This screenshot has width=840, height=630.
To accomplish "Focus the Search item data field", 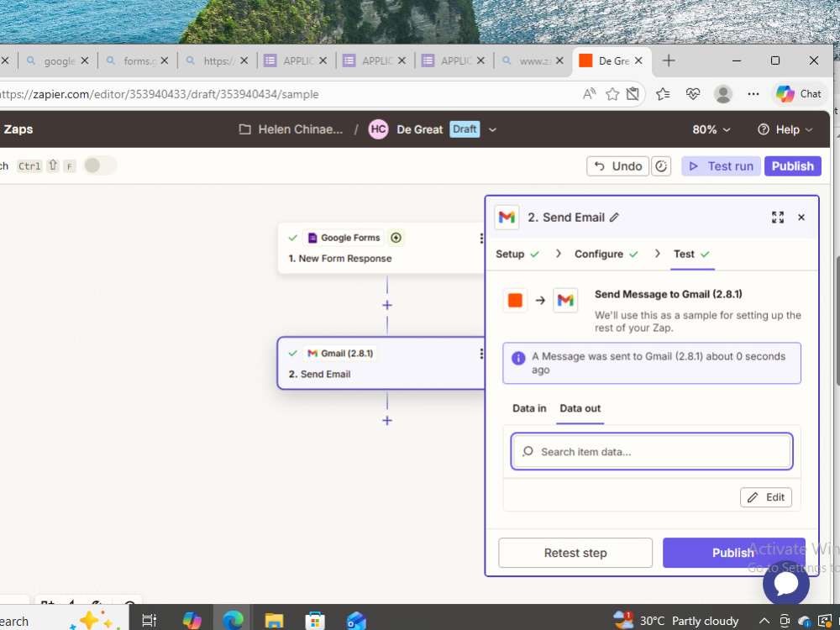I will coord(652,452).
